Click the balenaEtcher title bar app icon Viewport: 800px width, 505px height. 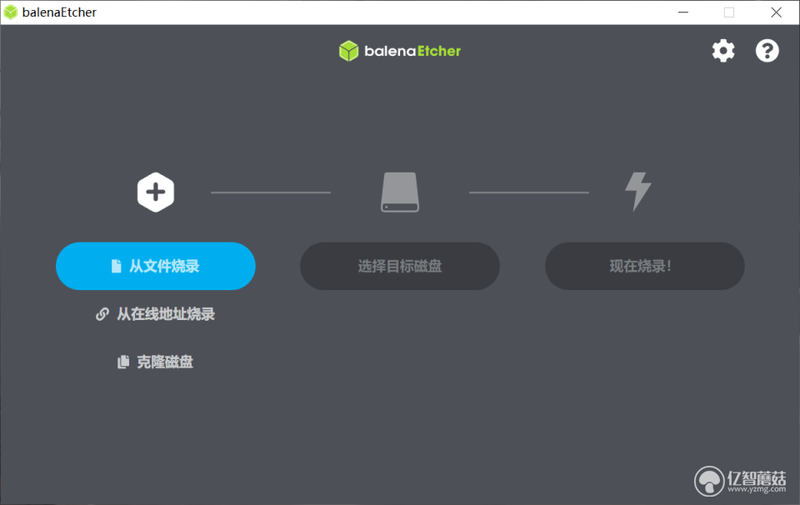tap(10, 12)
